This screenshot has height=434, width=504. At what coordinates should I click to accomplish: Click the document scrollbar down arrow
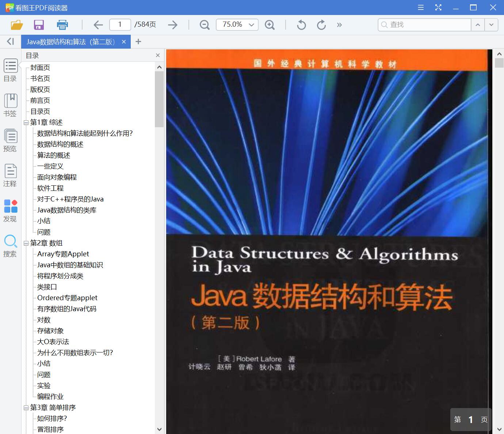coord(499,429)
